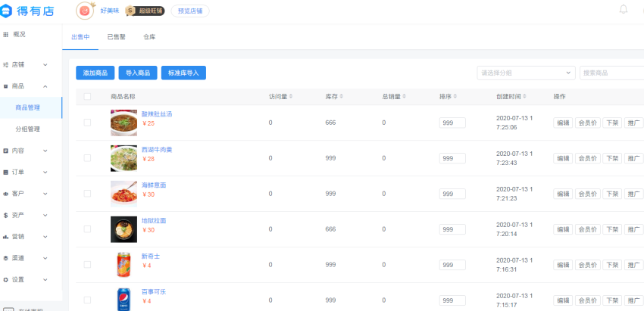Sort by 访问量 column sort icon
This screenshot has height=311, width=644.
291,97
